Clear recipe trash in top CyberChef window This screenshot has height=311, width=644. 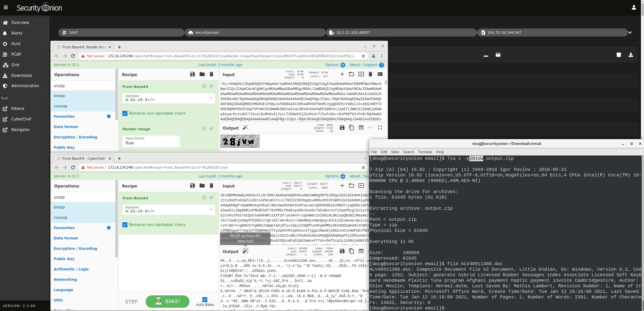click(211, 74)
